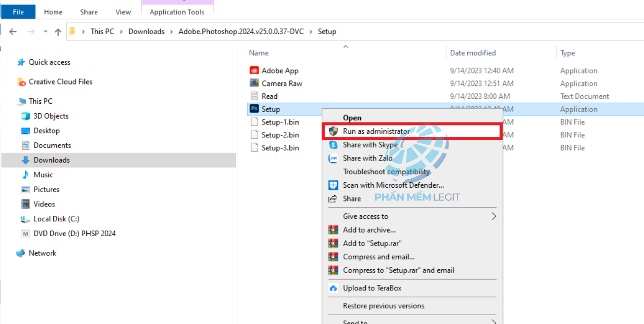644x324 pixels.
Task: Click the Up arrow navigation button
Action: pos(58,32)
